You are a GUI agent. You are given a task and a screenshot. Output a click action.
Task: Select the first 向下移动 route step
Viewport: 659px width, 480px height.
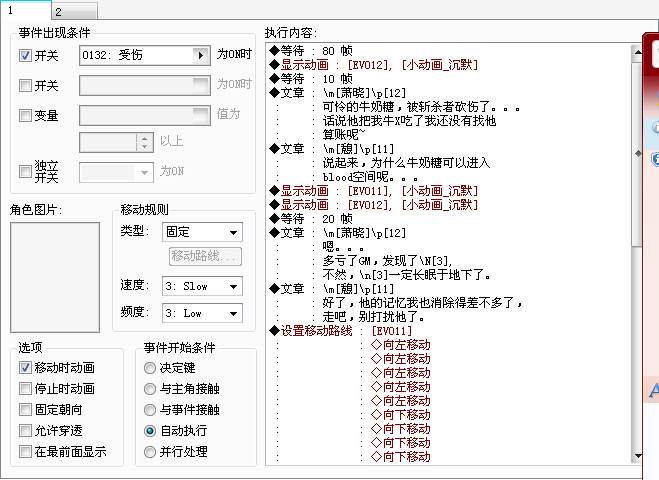coord(401,415)
